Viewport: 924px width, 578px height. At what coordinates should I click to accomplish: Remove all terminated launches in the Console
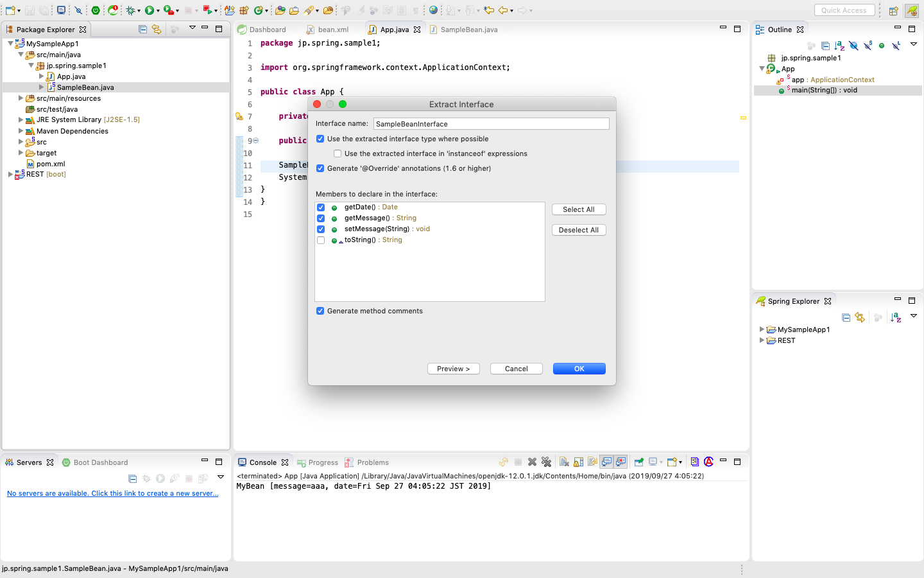point(546,462)
